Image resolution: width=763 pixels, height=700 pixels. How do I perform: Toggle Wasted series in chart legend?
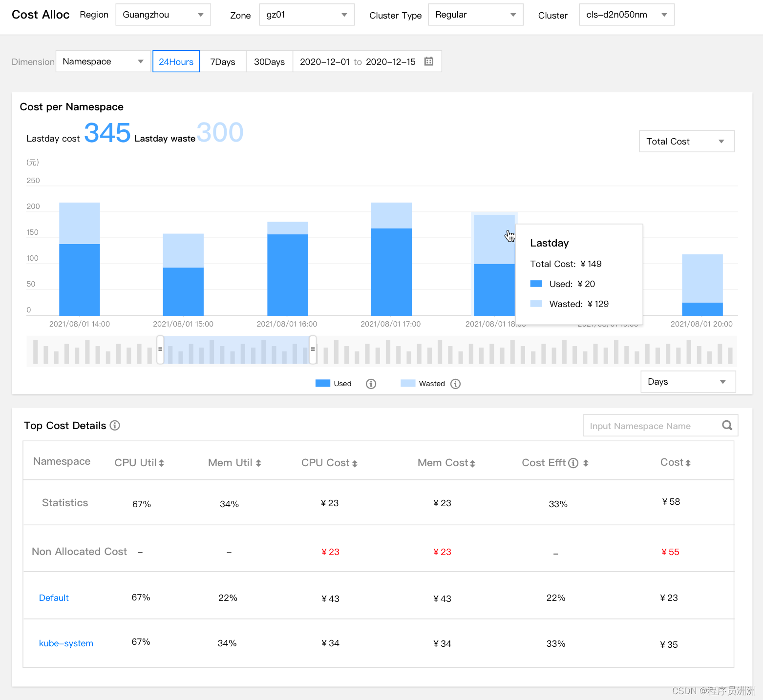pos(423,383)
